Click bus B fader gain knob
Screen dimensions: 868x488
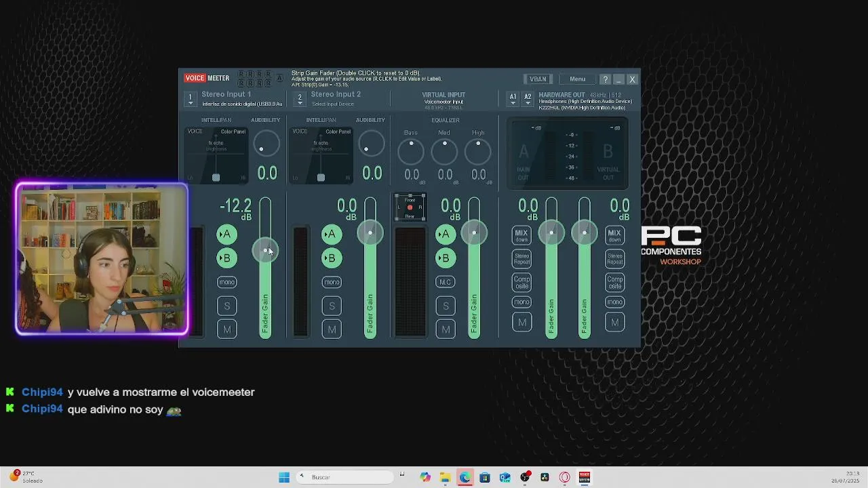(584, 233)
